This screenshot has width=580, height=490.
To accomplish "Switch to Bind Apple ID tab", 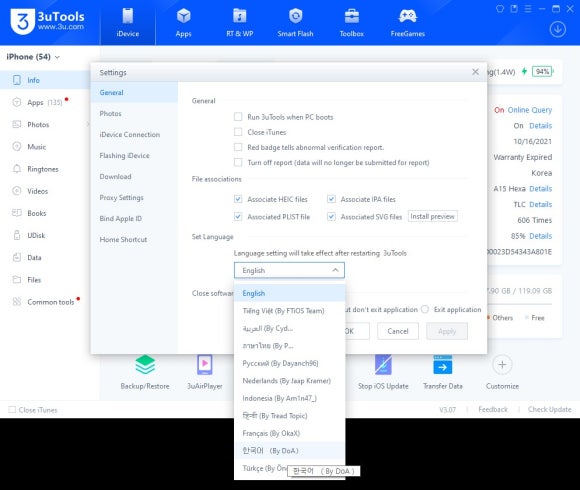I will [x=134, y=219].
